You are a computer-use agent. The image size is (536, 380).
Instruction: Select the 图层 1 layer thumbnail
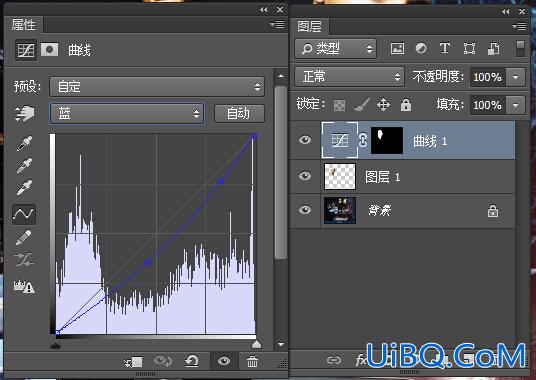pyautogui.click(x=340, y=176)
